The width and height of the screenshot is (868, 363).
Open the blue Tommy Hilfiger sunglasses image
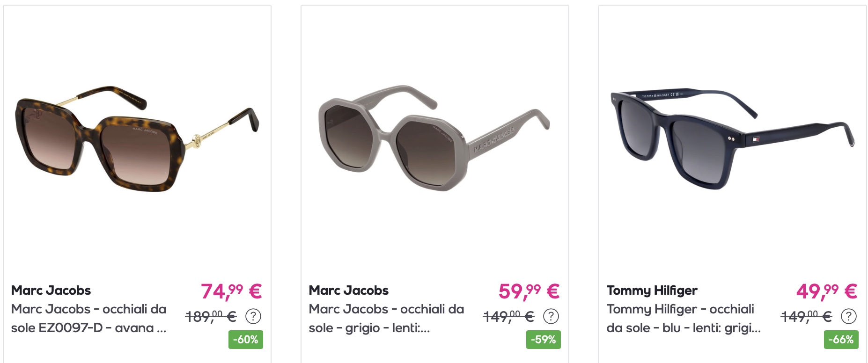click(x=733, y=139)
